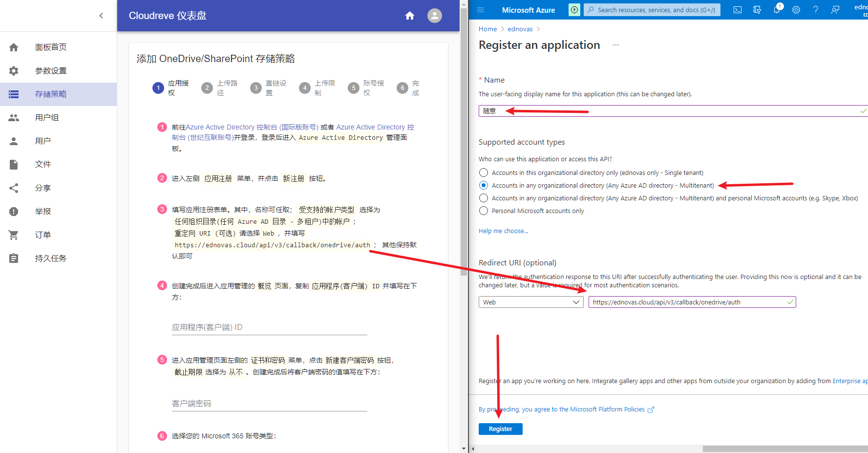Click inside the Azure search resources bar
The image size is (868, 453).
tap(652, 9)
